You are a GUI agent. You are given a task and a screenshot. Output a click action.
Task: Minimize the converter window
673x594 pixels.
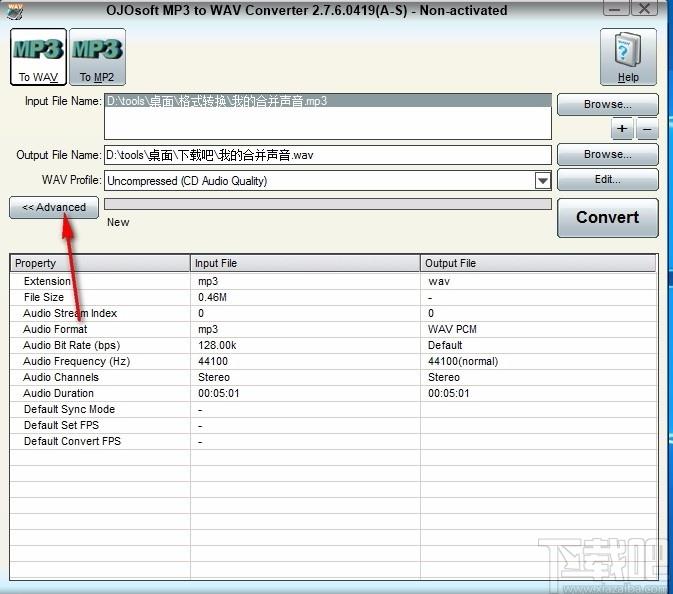click(616, 8)
